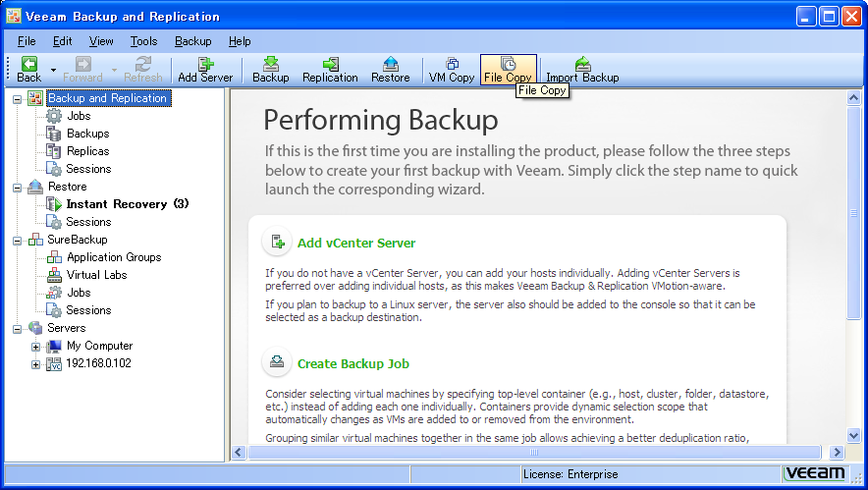
Task: Click the Create Backup Job link
Action: pyautogui.click(x=353, y=363)
